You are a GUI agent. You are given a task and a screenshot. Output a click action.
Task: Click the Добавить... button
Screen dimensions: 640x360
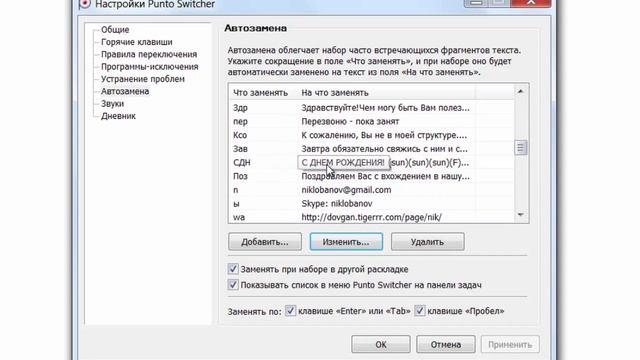pos(265,242)
